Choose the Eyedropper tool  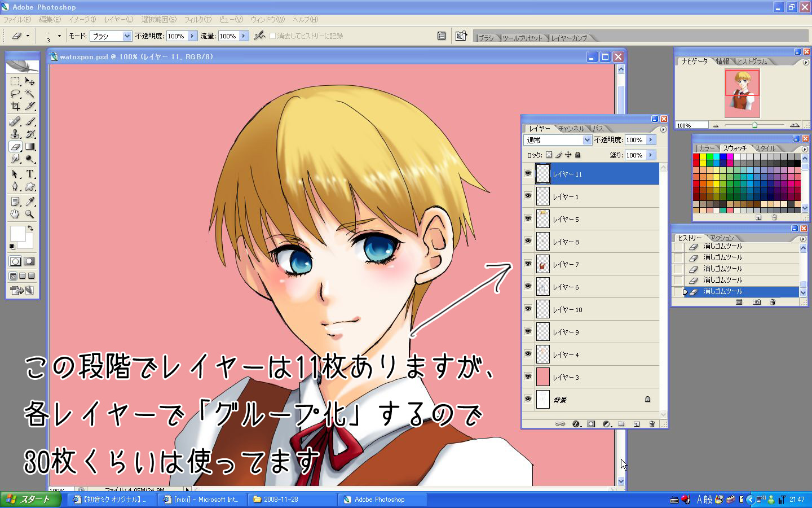30,202
